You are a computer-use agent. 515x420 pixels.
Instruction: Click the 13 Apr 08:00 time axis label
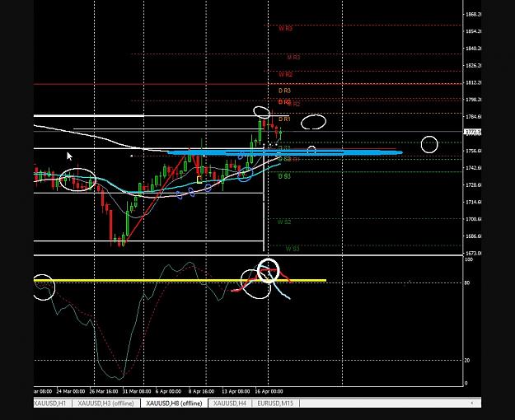[236, 391]
